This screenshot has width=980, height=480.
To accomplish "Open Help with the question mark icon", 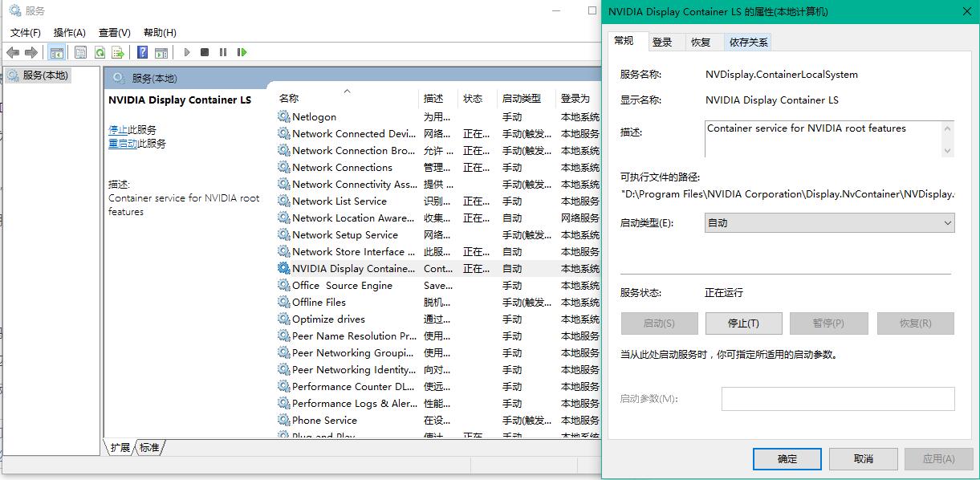I will [142, 52].
